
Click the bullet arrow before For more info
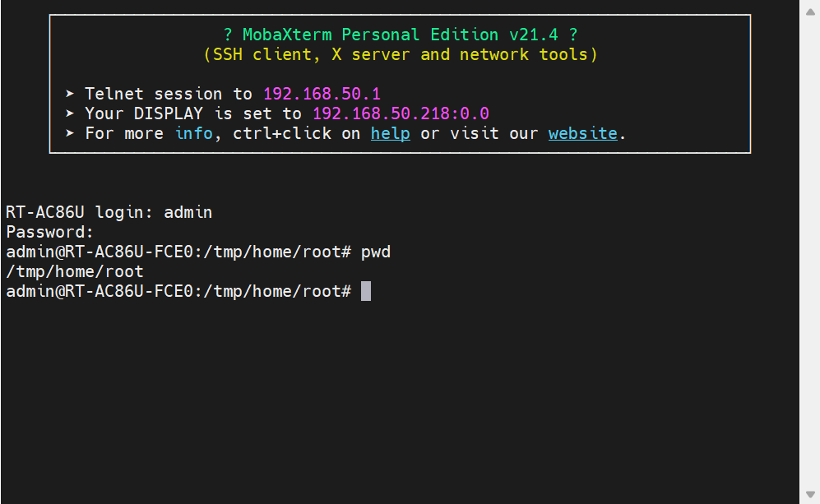pos(70,133)
